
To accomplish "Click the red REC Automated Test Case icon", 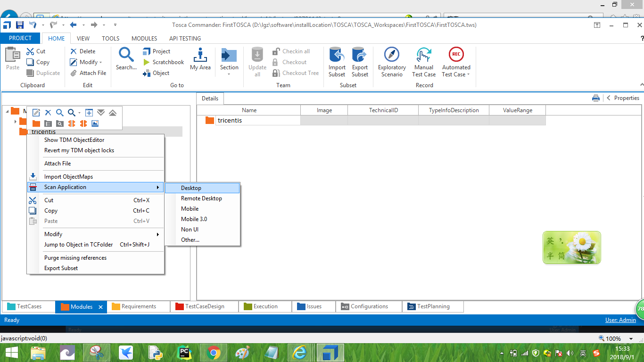I will [456, 54].
